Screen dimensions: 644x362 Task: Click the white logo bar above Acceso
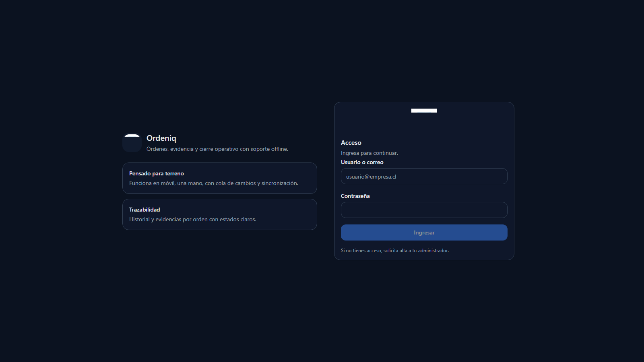click(424, 111)
